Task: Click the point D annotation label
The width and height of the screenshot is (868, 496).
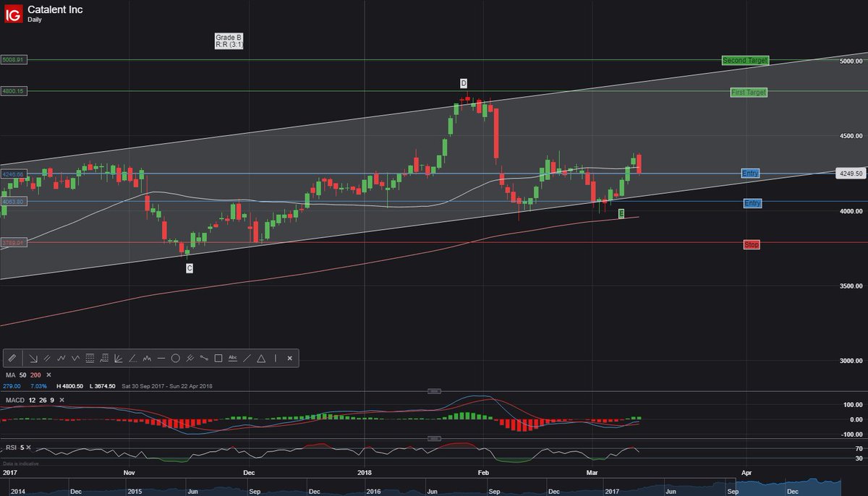Action: pos(464,83)
